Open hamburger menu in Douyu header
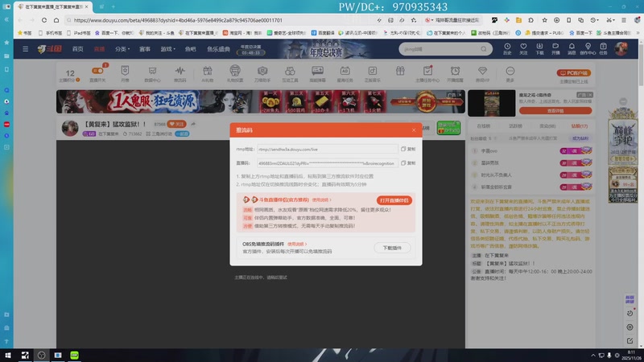The height and width of the screenshot is (362, 644). (26, 49)
